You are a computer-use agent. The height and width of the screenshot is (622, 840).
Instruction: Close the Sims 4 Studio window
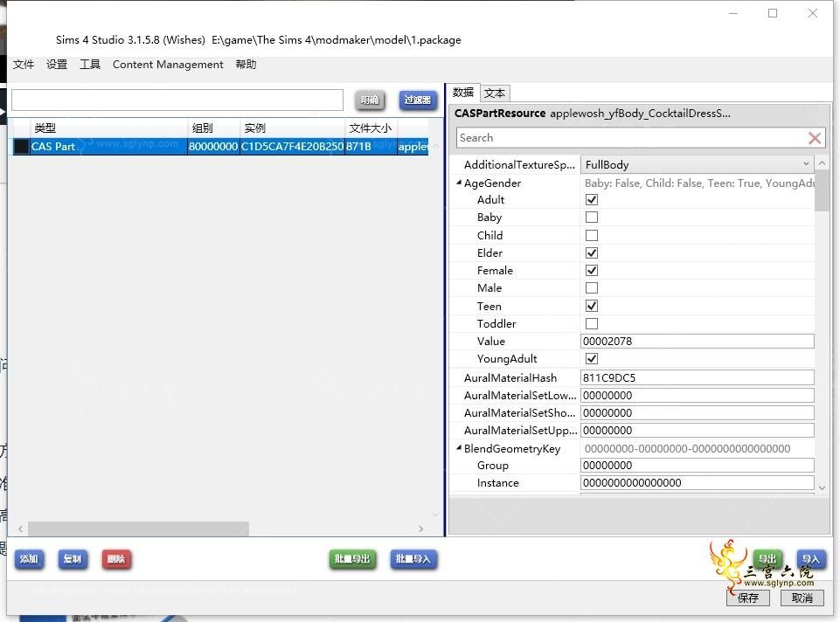pos(812,13)
